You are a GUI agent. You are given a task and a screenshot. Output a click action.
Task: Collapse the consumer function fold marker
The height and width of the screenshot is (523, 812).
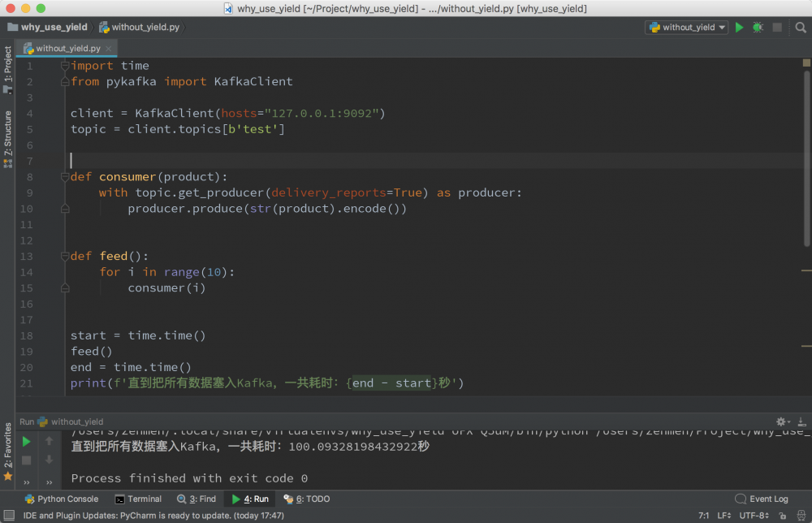pos(65,177)
